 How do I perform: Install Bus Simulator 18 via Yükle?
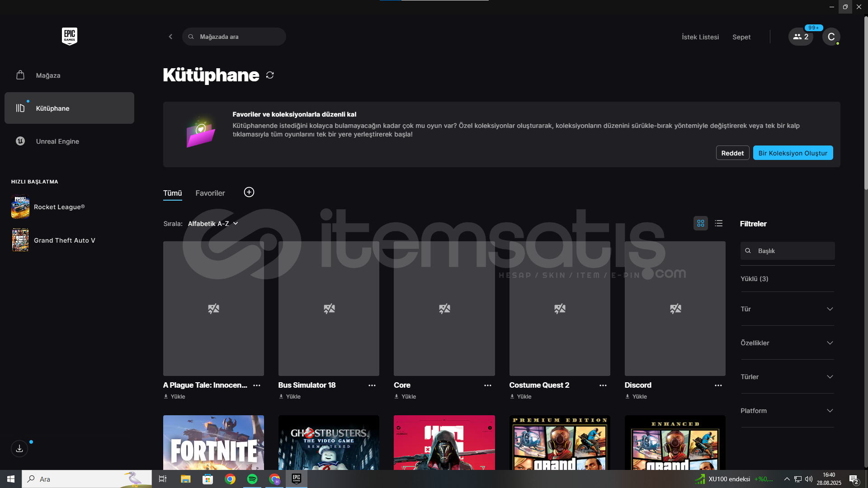click(x=290, y=397)
